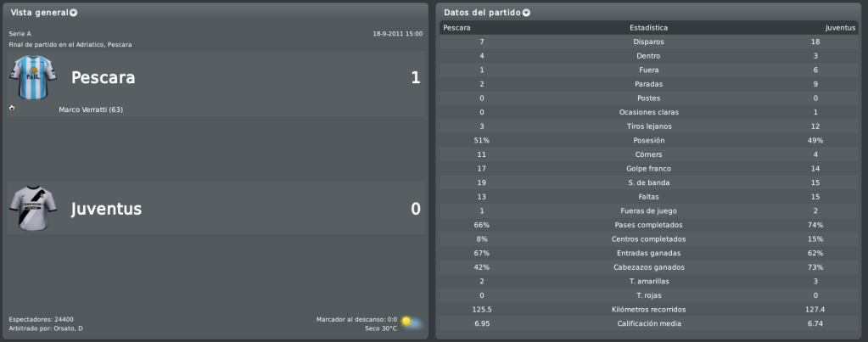Screen dimensions: 868x342
Task: Click the sunny weather icon
Action: coord(411,322)
